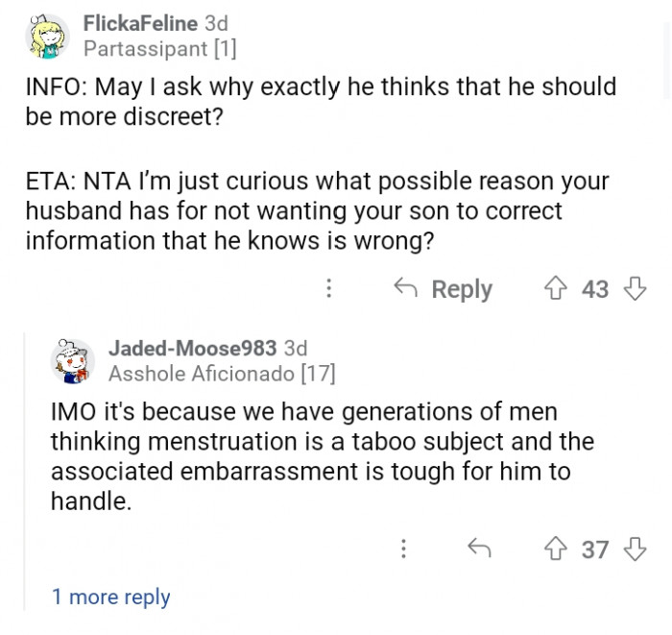Click the 37 vote count
The width and height of the screenshot is (672, 635).
pyautogui.click(x=595, y=549)
